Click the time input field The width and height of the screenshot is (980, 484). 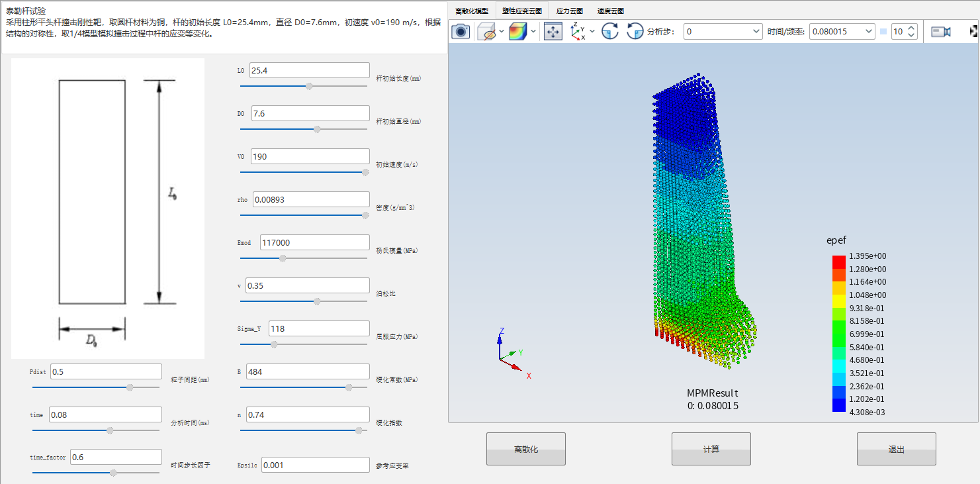[x=105, y=414]
